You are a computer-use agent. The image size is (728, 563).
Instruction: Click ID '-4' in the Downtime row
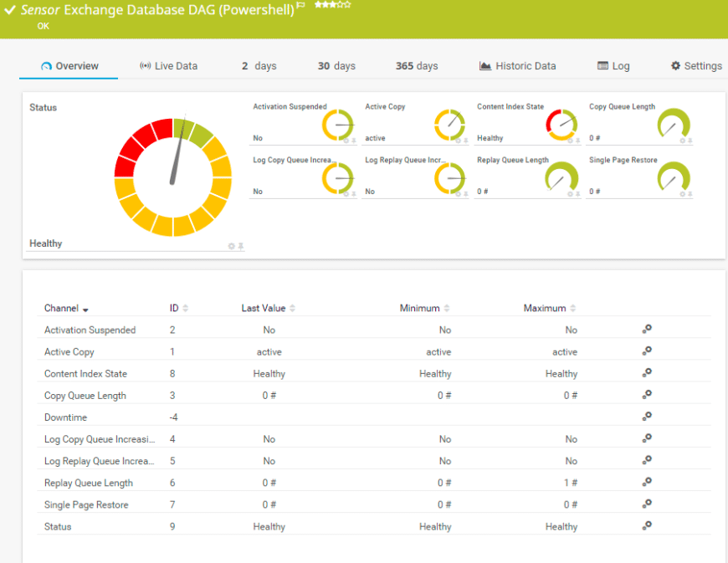[x=173, y=417]
